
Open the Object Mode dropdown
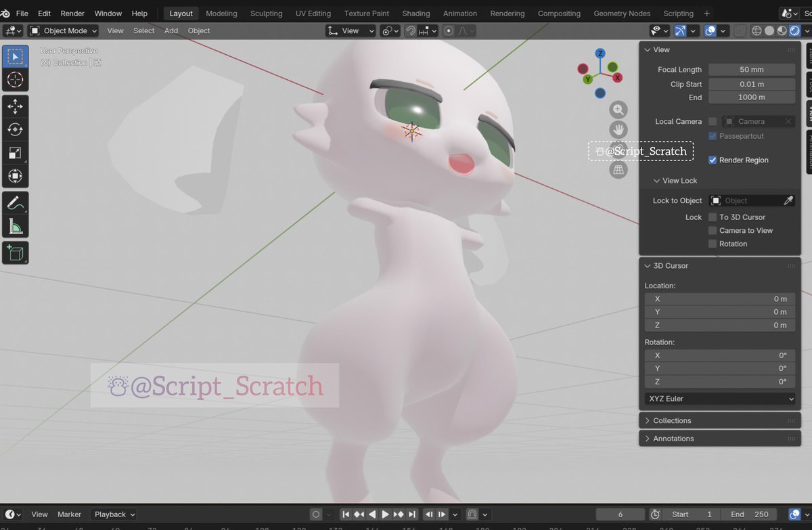(x=64, y=30)
